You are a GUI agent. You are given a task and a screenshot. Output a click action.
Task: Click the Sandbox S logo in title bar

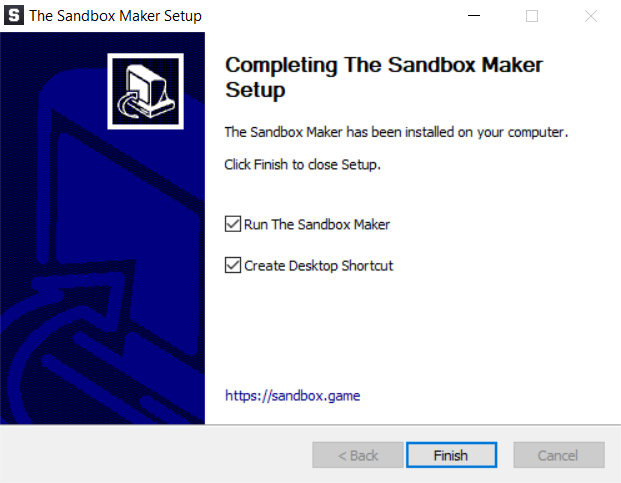[14, 15]
